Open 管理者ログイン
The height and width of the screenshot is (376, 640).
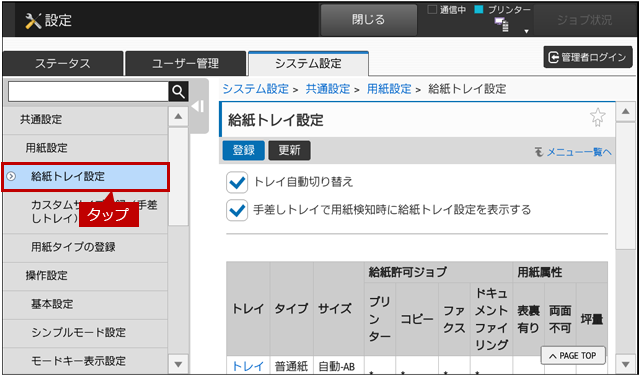(x=588, y=57)
